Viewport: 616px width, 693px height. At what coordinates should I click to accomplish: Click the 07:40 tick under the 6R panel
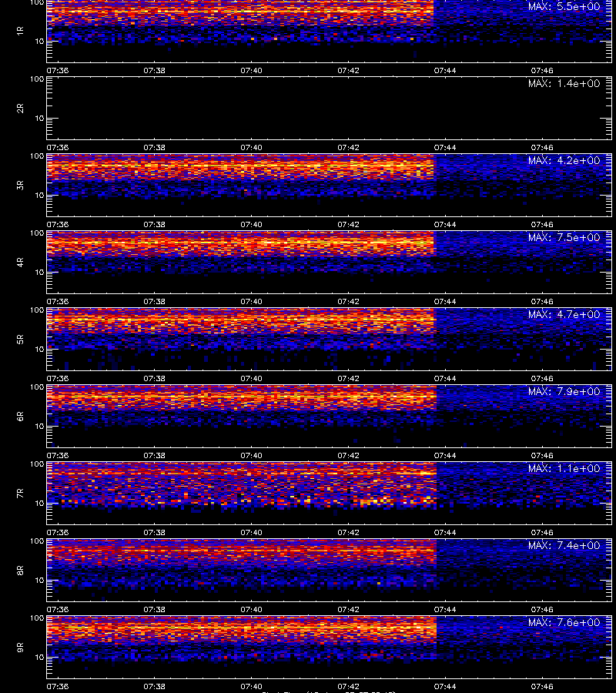(x=252, y=455)
